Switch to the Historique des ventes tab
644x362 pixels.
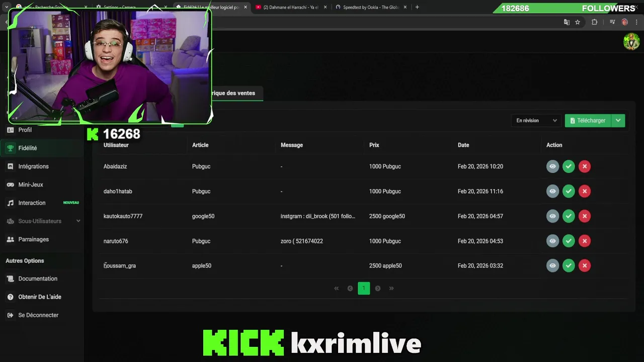(233, 93)
